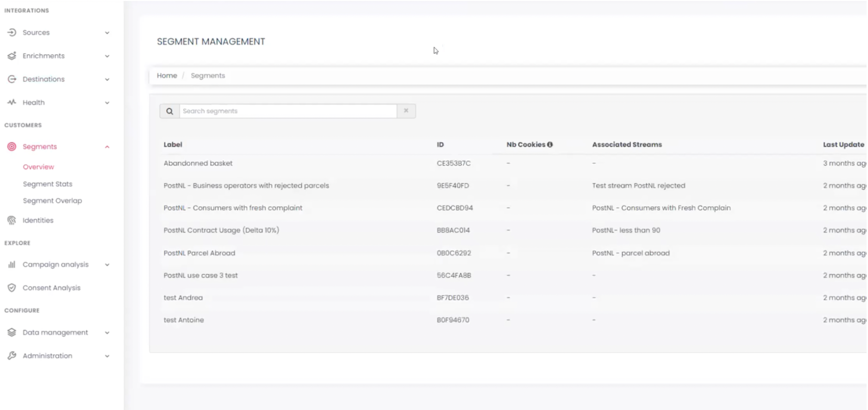Viewport: 868px width, 410px height.
Task: Open the test Antoine segment
Action: (x=184, y=320)
